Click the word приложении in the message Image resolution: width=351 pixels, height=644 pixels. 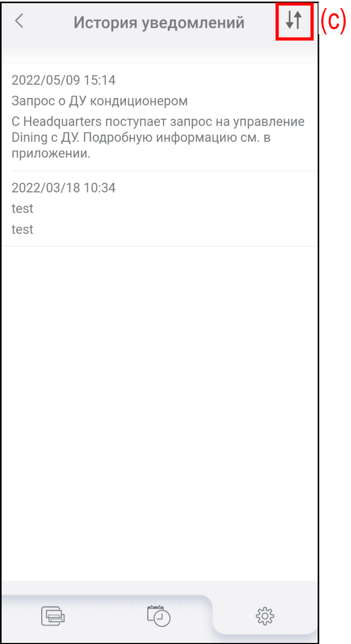48,155
